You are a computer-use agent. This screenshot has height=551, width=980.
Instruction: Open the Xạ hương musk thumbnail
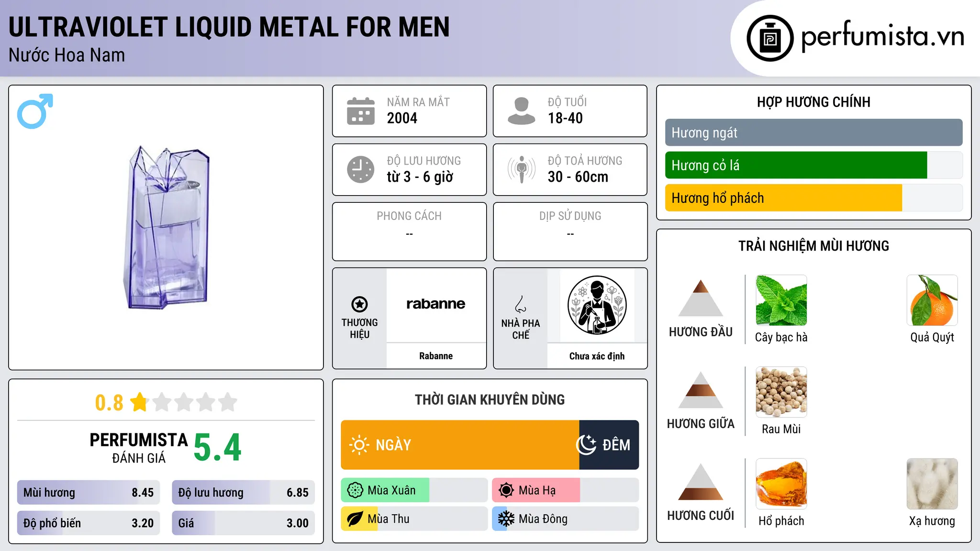932,484
